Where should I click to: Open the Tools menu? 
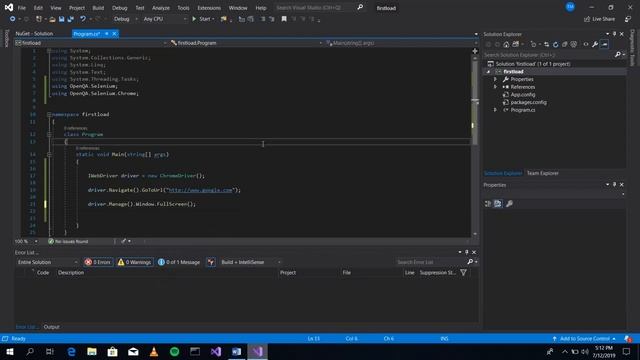183,8
